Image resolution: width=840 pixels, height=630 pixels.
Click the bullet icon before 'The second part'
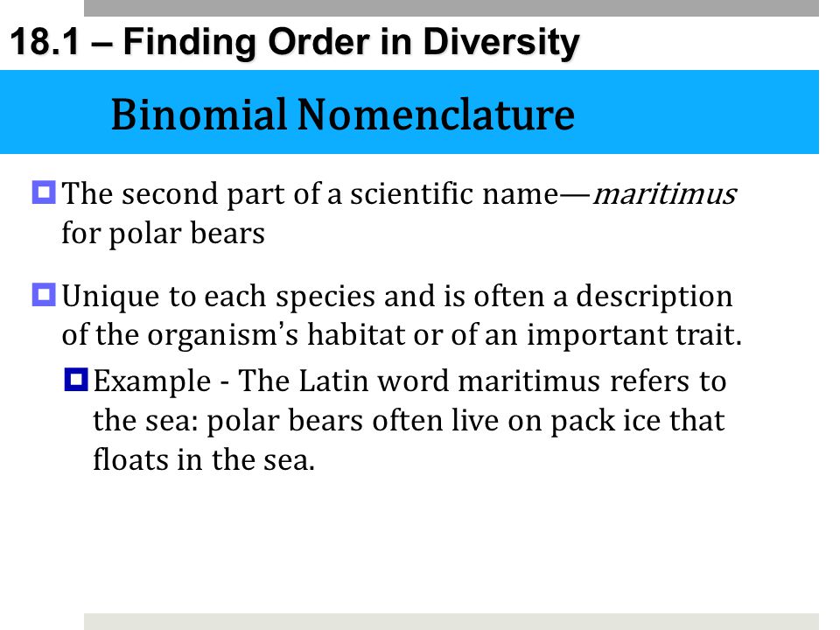pos(44,192)
